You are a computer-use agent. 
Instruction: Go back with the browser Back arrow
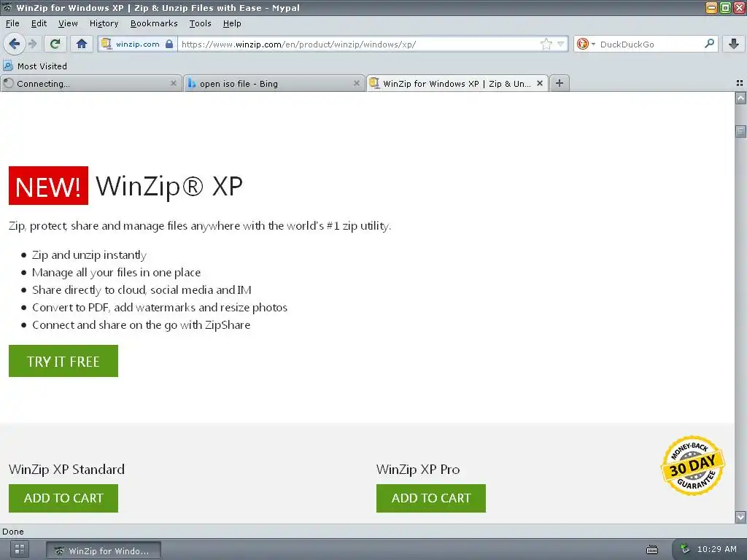pyautogui.click(x=14, y=44)
